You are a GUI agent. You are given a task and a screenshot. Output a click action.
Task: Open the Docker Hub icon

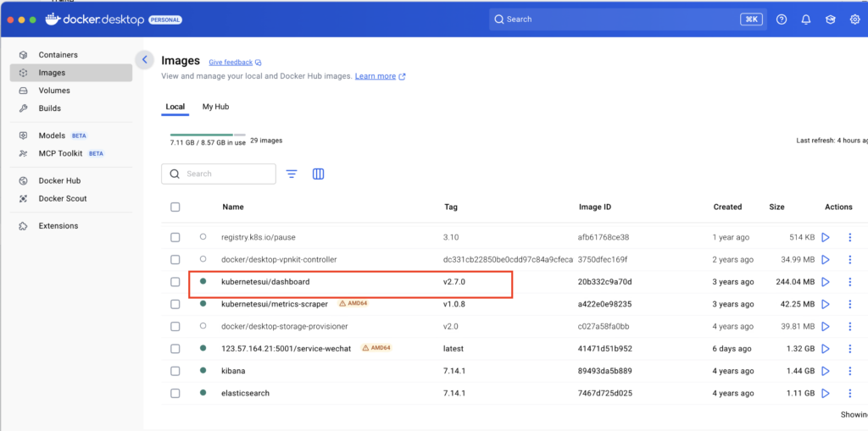click(23, 181)
